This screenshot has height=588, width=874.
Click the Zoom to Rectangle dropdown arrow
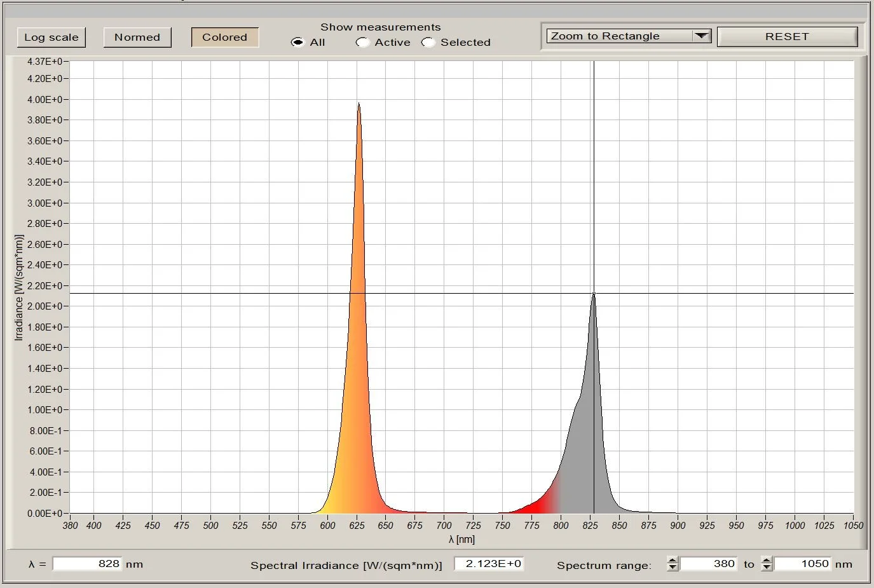702,36
